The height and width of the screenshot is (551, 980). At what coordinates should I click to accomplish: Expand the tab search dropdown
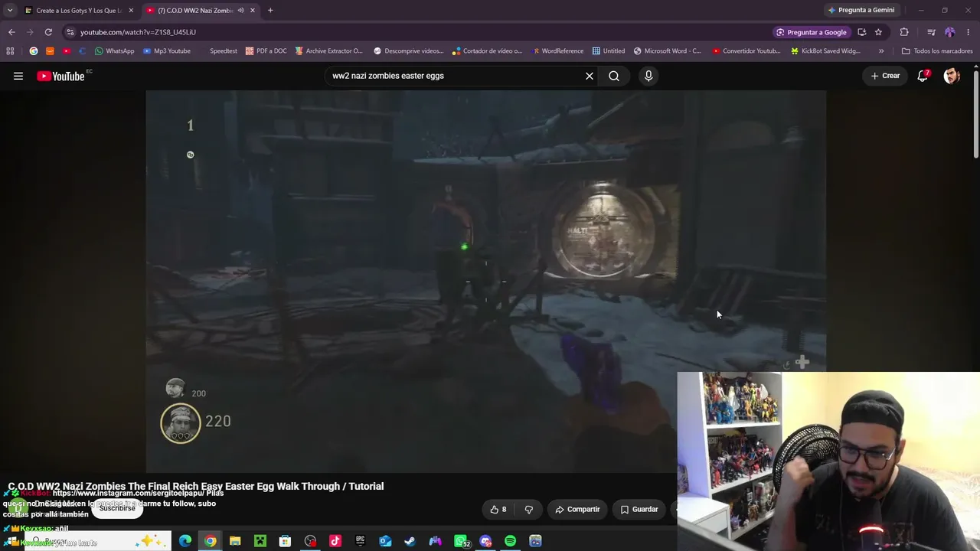(x=9, y=10)
